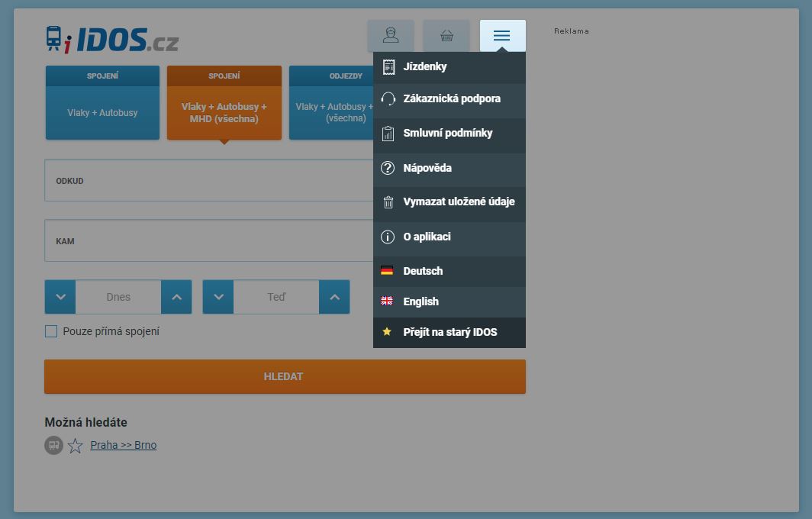
Task: Switch language to English
Action: pyautogui.click(x=420, y=301)
